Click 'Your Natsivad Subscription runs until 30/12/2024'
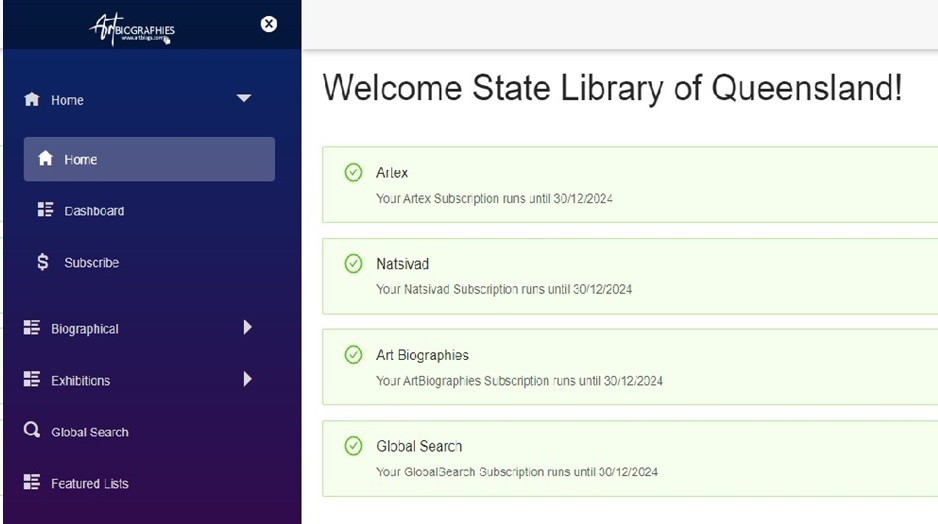Screen dimensions: 938x524 tap(504, 290)
